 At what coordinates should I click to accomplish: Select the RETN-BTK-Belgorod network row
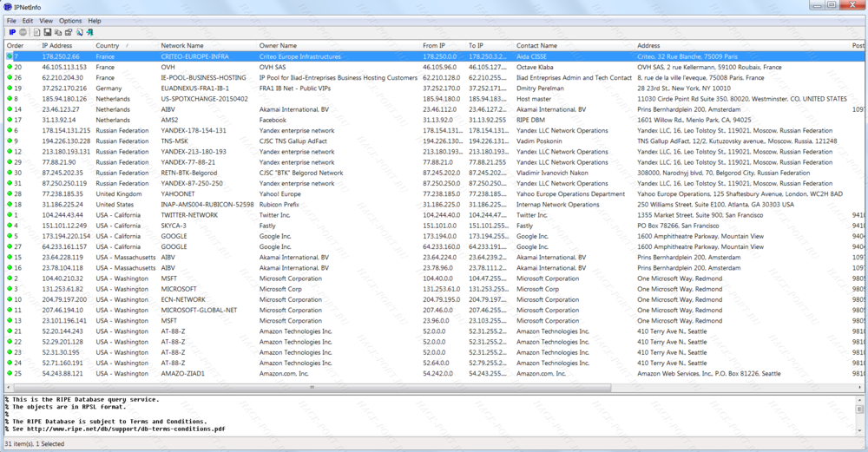click(435, 173)
